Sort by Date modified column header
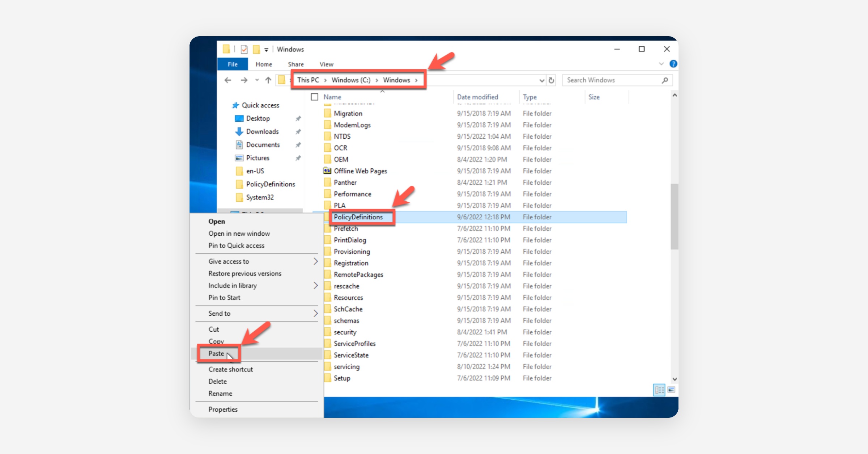 477,97
